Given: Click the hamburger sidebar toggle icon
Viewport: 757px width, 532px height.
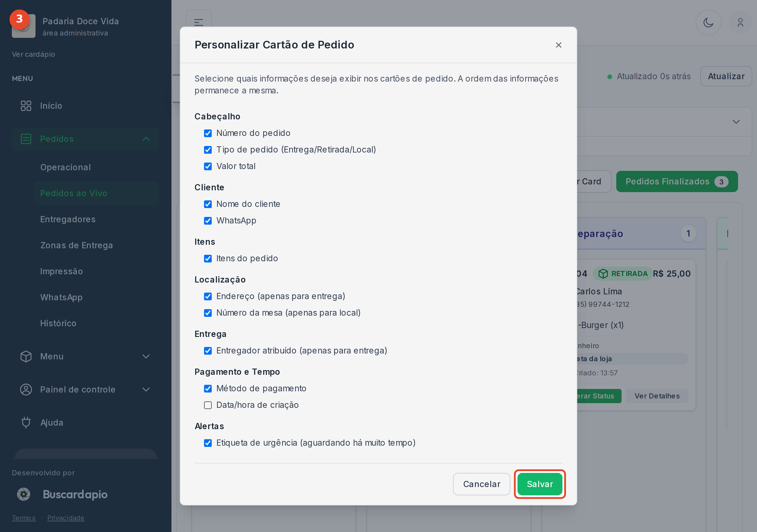Looking at the screenshot, I should pos(198,22).
